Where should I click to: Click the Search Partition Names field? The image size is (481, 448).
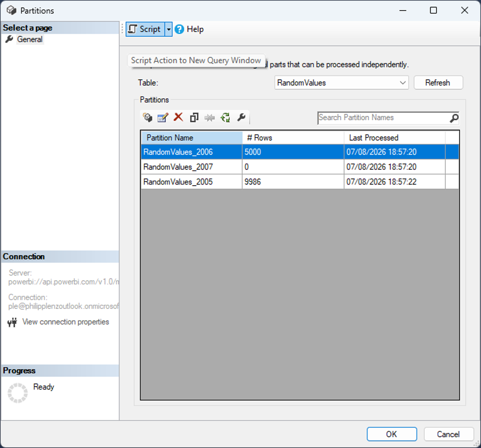pos(383,118)
